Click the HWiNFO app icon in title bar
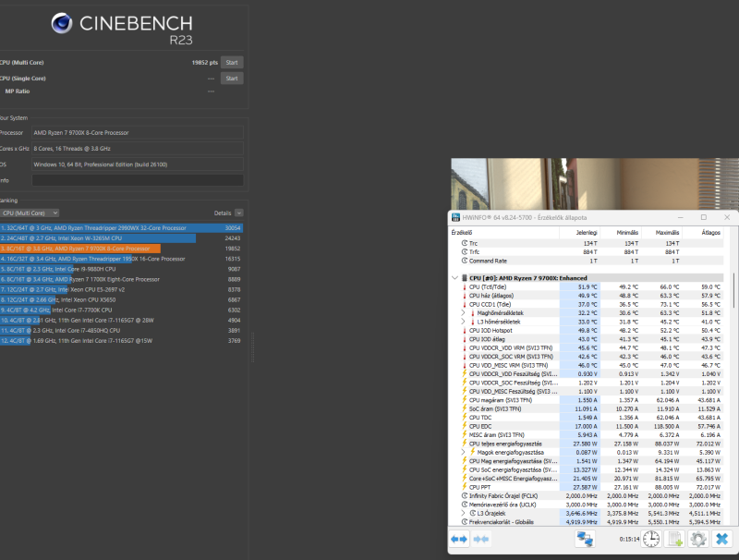 pos(455,217)
